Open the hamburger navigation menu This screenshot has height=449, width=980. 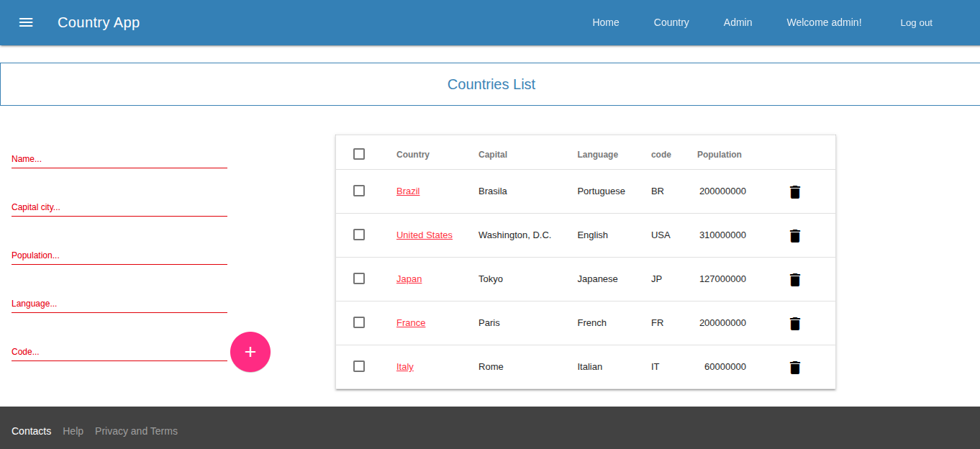pyautogui.click(x=26, y=22)
